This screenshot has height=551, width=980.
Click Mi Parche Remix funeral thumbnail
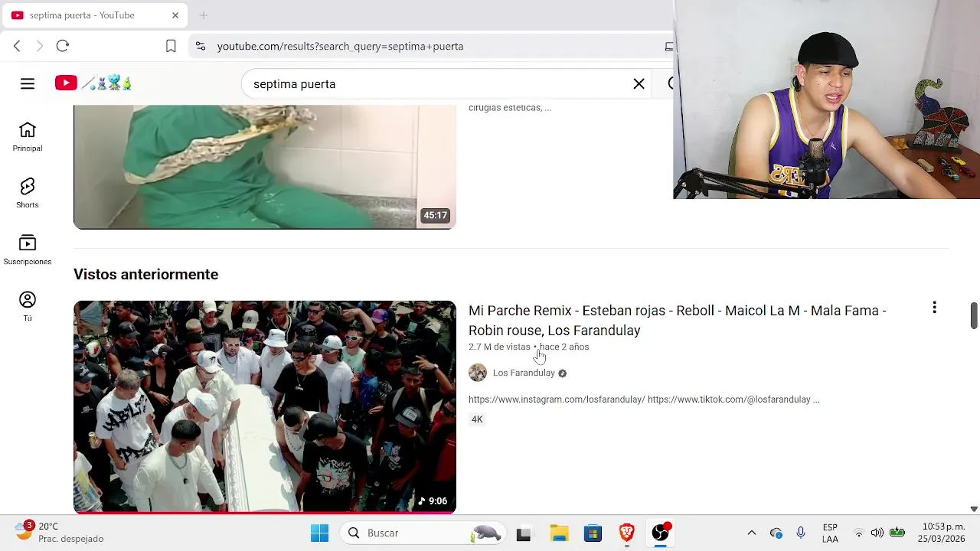tap(265, 406)
